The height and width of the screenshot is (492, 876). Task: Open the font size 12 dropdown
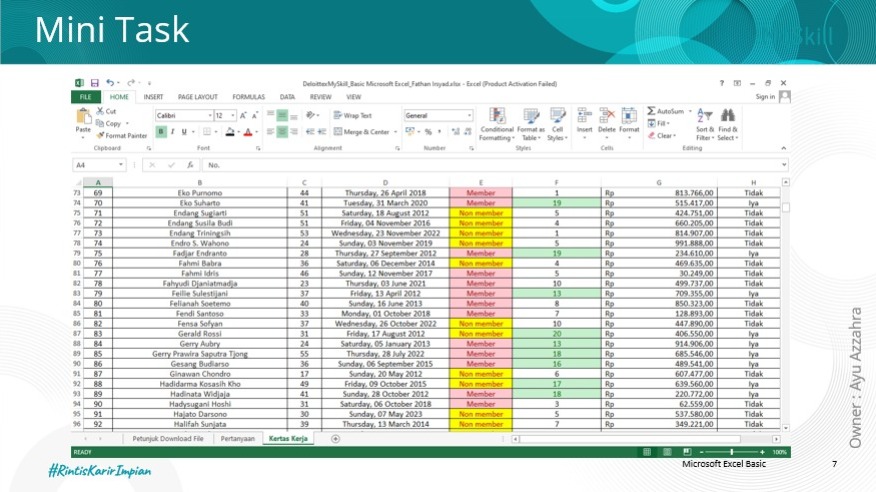pos(233,116)
